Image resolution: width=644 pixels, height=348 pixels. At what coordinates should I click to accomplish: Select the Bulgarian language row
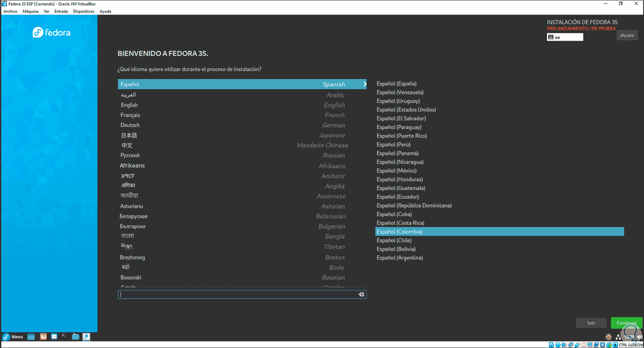point(242,226)
